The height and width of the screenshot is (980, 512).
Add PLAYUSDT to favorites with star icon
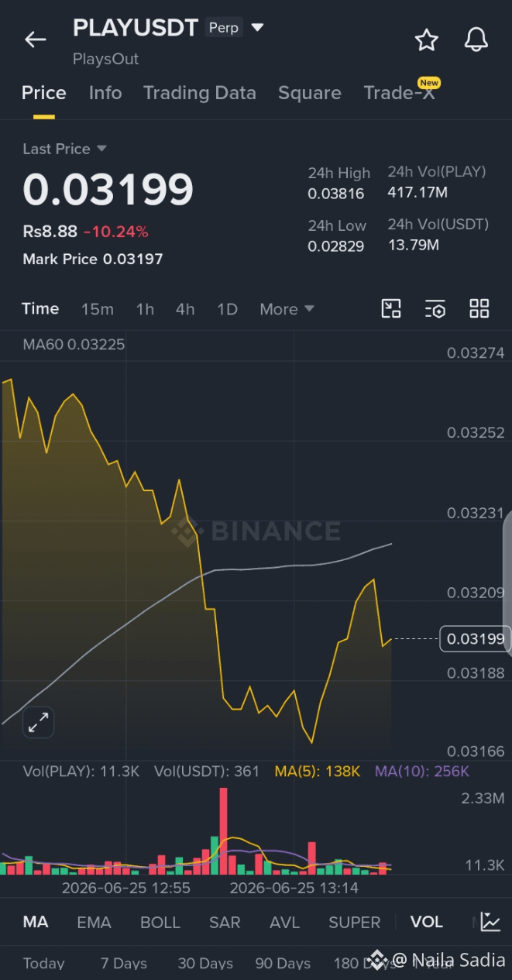[427, 40]
